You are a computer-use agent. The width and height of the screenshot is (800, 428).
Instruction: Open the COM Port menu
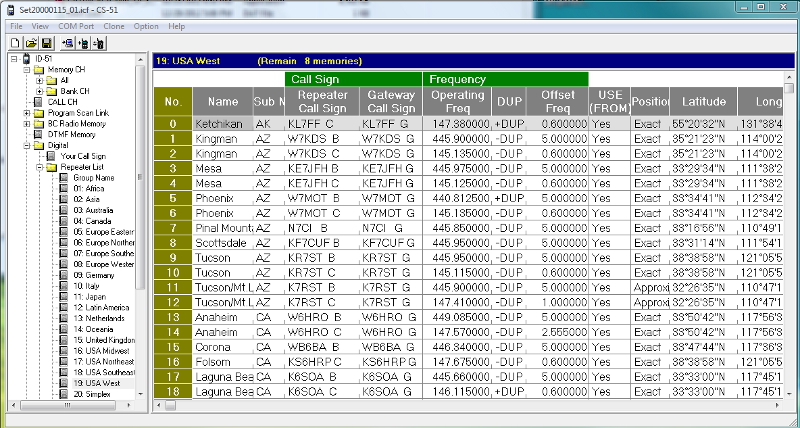pyautogui.click(x=75, y=25)
